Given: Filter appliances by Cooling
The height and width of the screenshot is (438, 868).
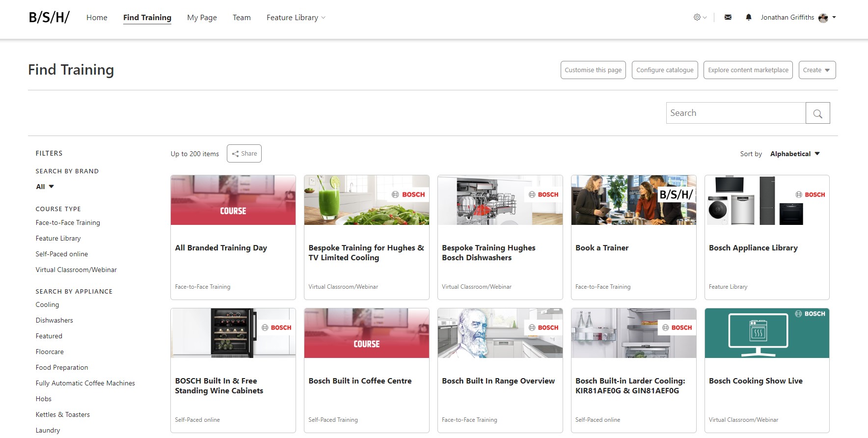Looking at the screenshot, I should (47, 304).
